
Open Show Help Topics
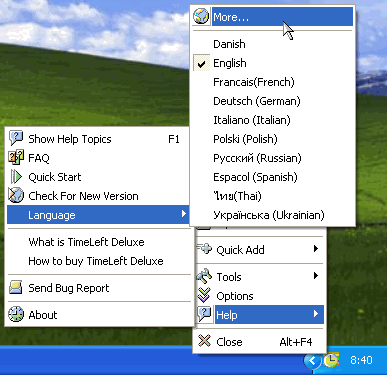click(99, 139)
